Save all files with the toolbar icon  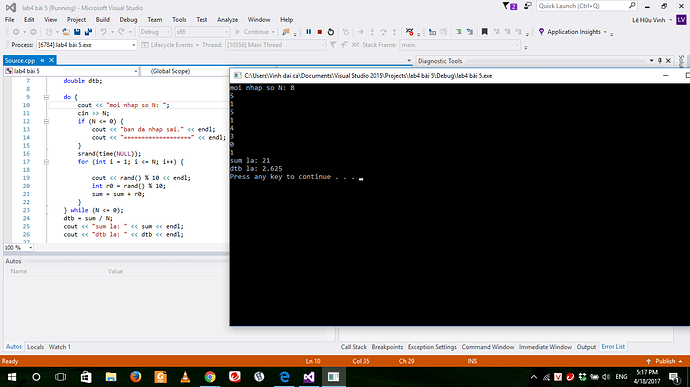pos(88,32)
